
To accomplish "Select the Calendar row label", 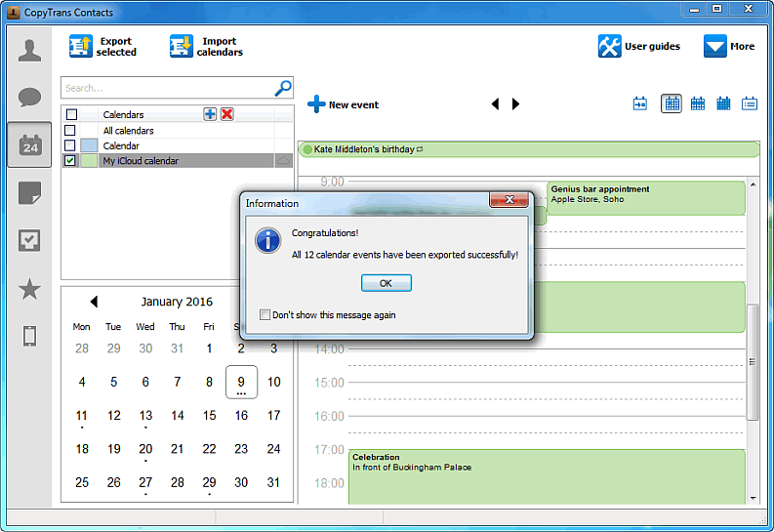I will [121, 145].
